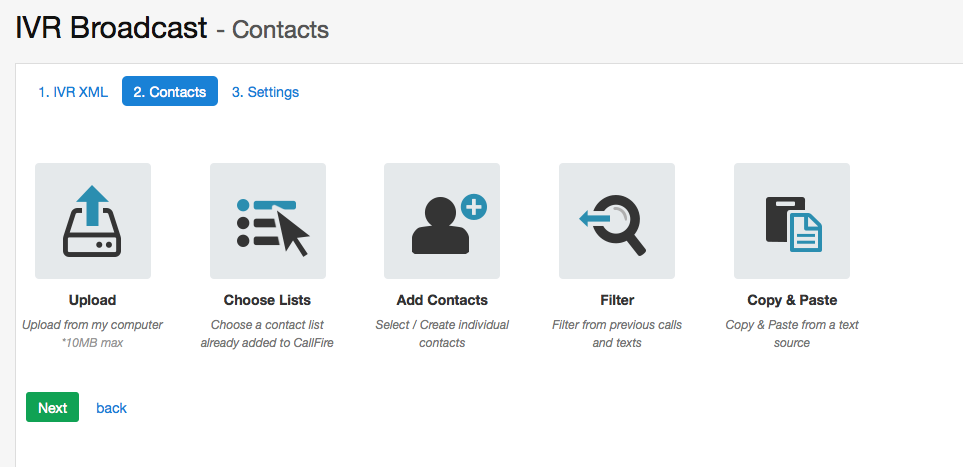The width and height of the screenshot is (963, 467).
Task: Click 'Filter from previous calls and texts' text
Action: point(617,334)
